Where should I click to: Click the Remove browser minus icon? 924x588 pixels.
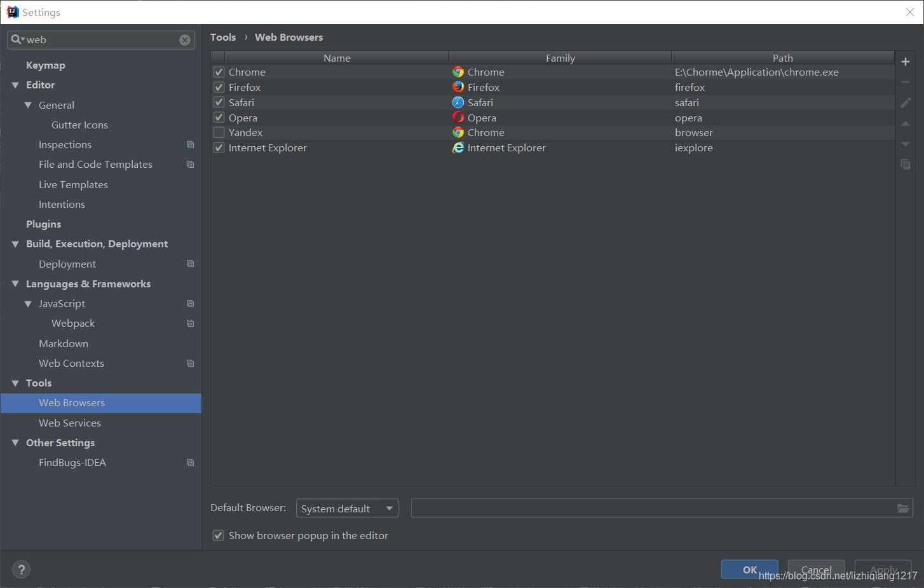[906, 82]
